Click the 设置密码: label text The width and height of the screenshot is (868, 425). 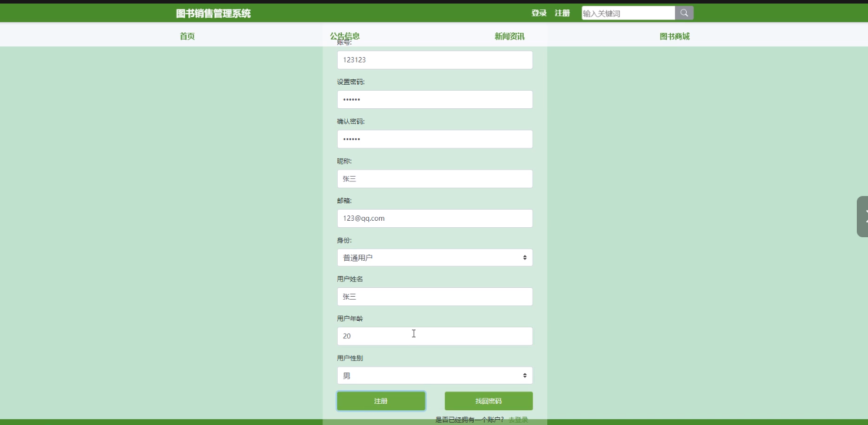coord(351,82)
